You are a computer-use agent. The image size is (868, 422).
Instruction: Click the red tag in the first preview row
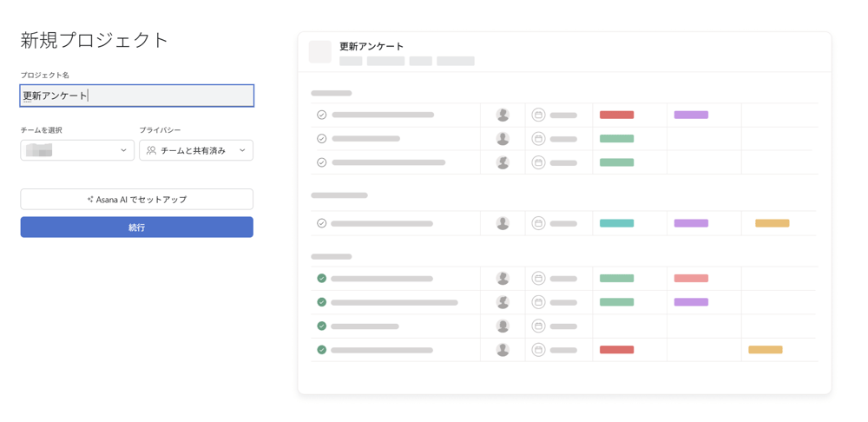(616, 115)
